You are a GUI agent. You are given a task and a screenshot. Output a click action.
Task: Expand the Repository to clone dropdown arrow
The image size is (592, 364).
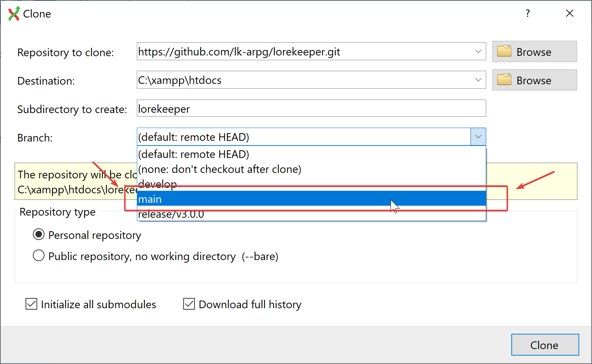coord(478,51)
